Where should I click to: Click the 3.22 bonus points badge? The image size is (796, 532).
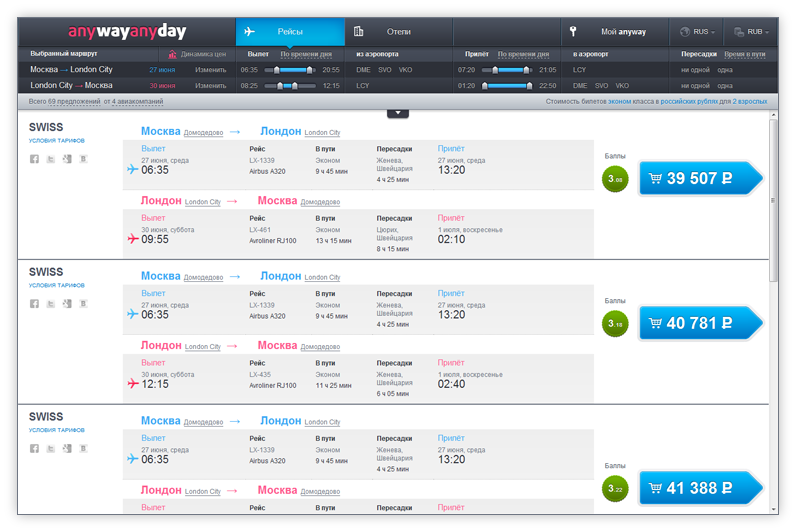[x=615, y=488]
